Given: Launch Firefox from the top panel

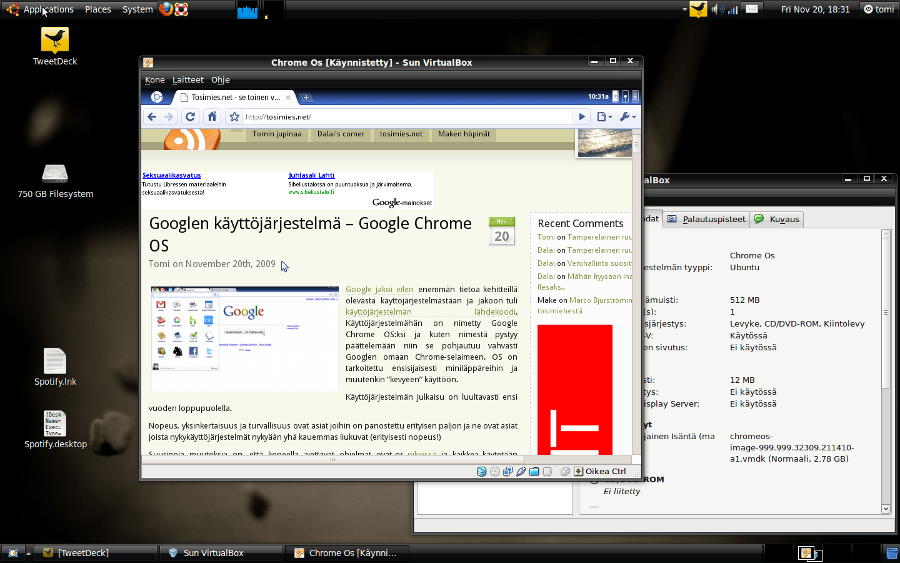Looking at the screenshot, I should coord(166,9).
